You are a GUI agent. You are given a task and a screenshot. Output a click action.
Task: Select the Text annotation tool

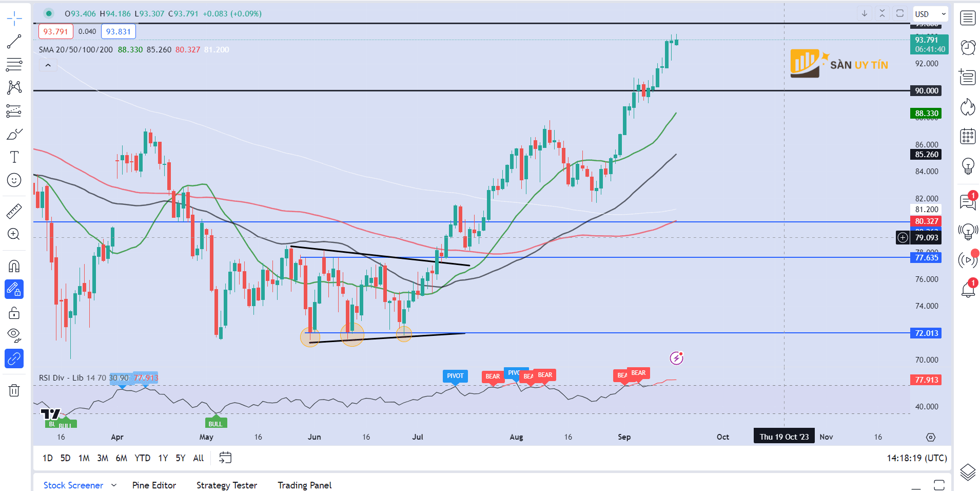[x=14, y=157]
